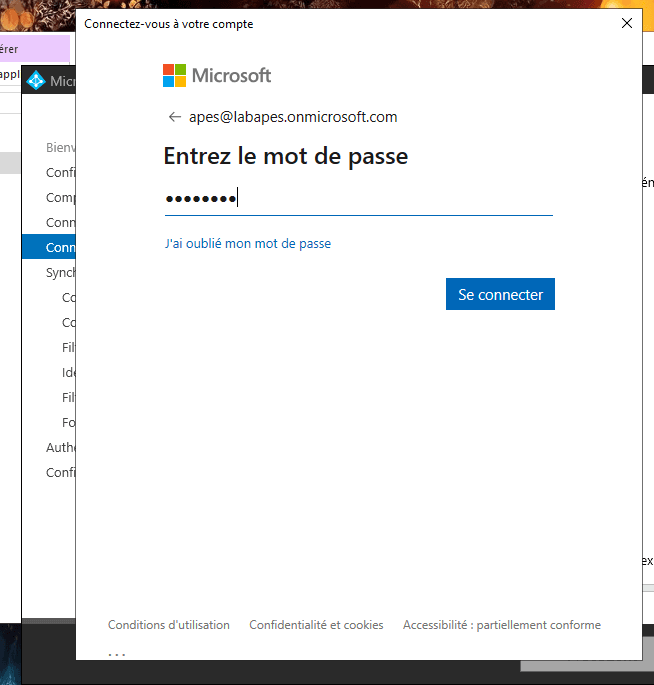Go to the 'Bienv' step in wizard sidebar
The image size is (654, 685).
(60, 147)
